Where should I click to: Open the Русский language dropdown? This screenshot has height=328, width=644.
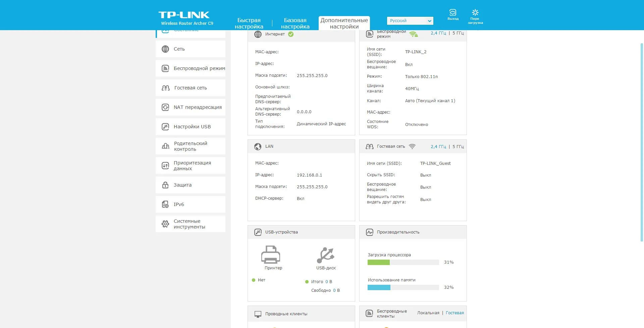tap(410, 21)
